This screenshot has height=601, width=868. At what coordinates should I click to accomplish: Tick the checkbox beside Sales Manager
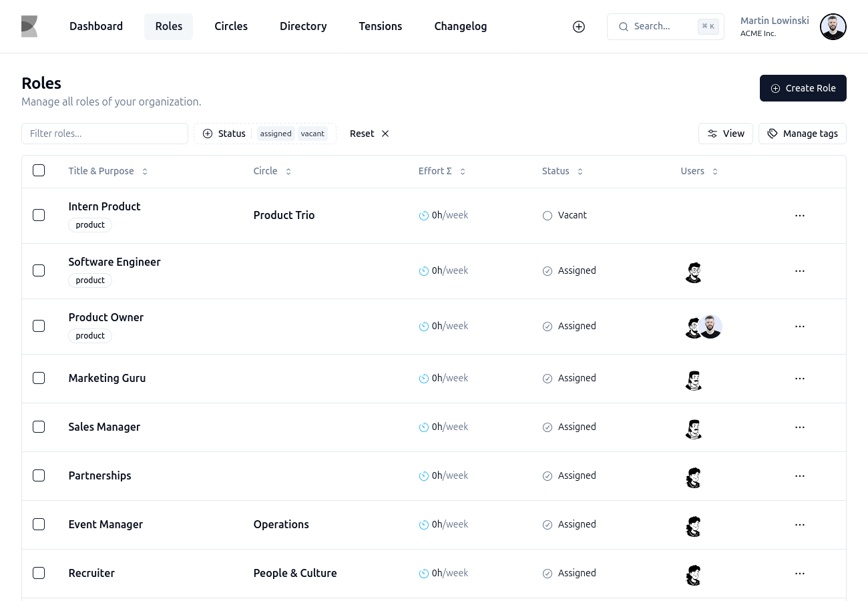click(39, 427)
